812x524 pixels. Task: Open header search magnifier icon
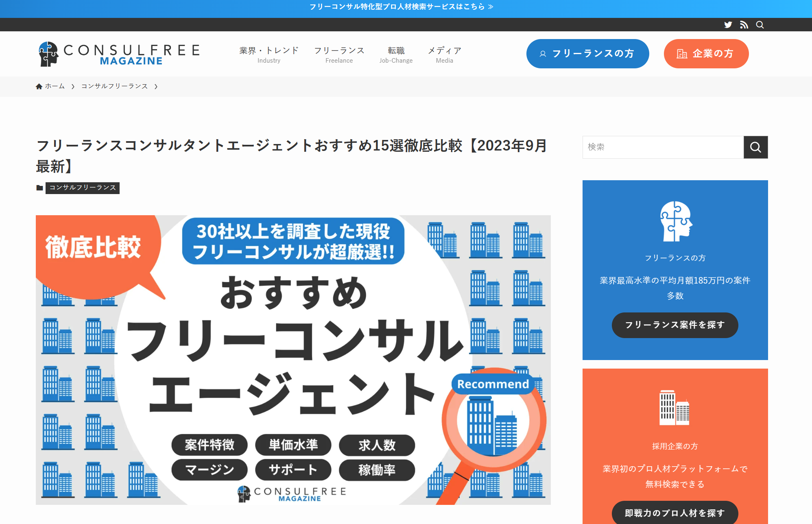point(760,25)
